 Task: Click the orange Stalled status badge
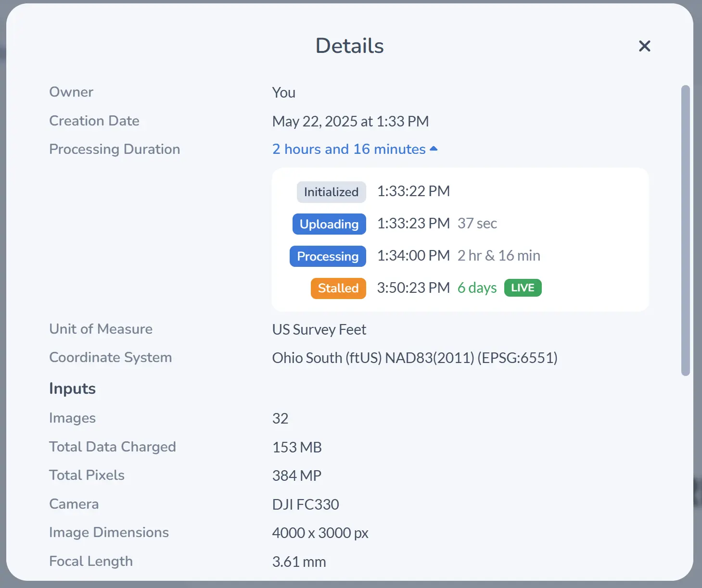[338, 288]
